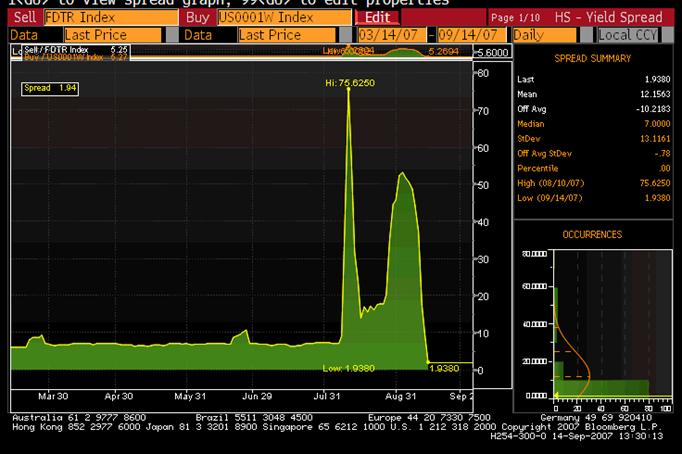This screenshot has height=454, width=682.
Task: Click the Off Avg value -10.2183
Action: (653, 109)
